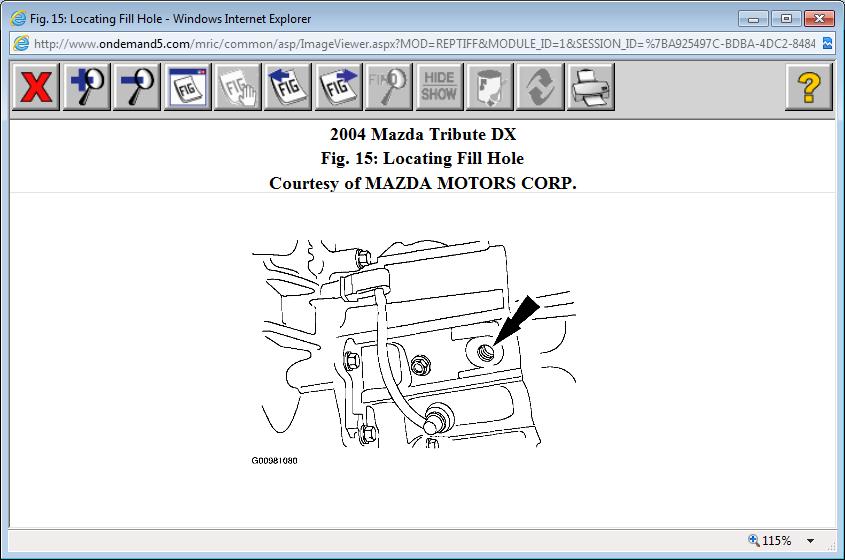This screenshot has height=560, width=845.
Task: Open the zoom level dropdown arrow
Action: coord(810,541)
